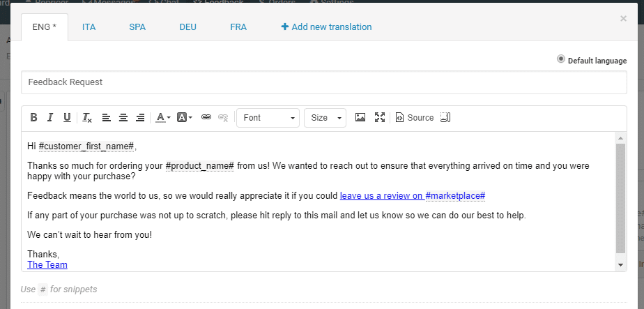This screenshot has height=309, width=644.
Task: Click the Feedback Request subject field
Action: 324,82
